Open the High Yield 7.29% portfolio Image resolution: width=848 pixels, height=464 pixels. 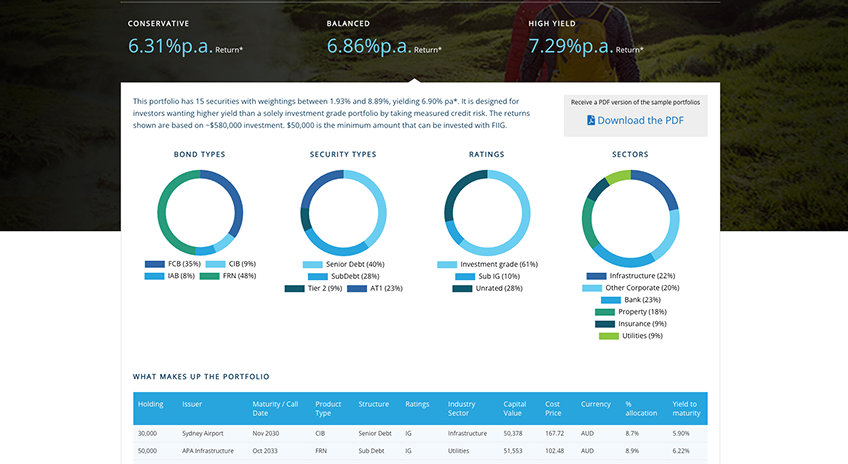point(586,39)
